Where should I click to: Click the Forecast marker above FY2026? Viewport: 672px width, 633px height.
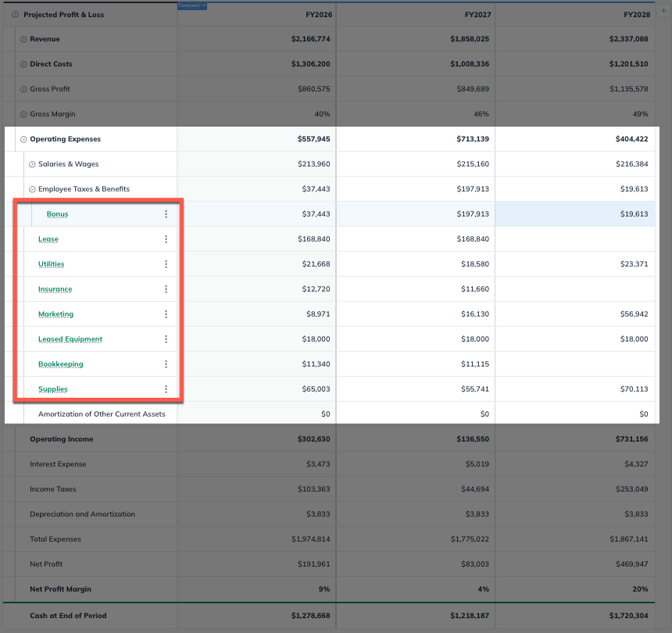pos(192,5)
